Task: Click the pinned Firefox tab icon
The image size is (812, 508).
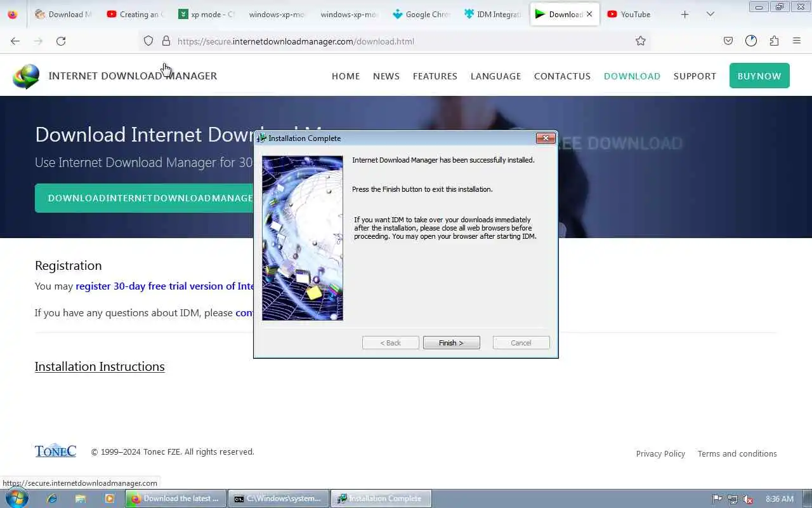Action: [x=13, y=14]
